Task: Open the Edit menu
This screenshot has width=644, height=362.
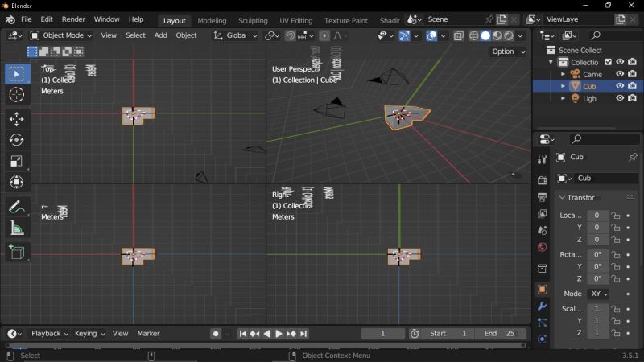Action: [x=47, y=19]
